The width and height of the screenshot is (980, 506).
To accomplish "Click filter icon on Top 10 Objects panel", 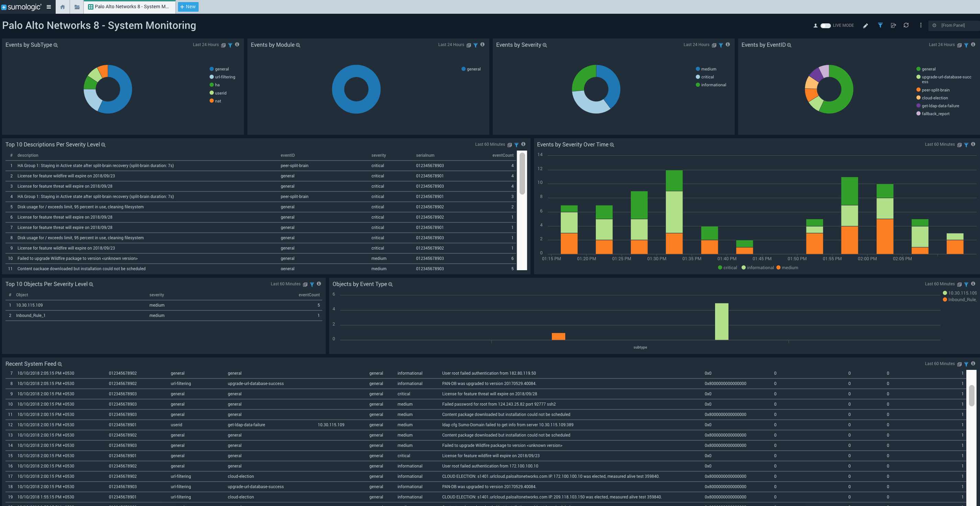I will pos(312,285).
